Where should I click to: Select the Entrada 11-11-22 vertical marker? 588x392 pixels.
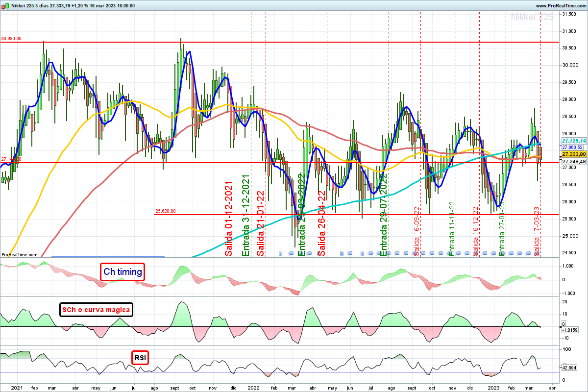coord(453,228)
